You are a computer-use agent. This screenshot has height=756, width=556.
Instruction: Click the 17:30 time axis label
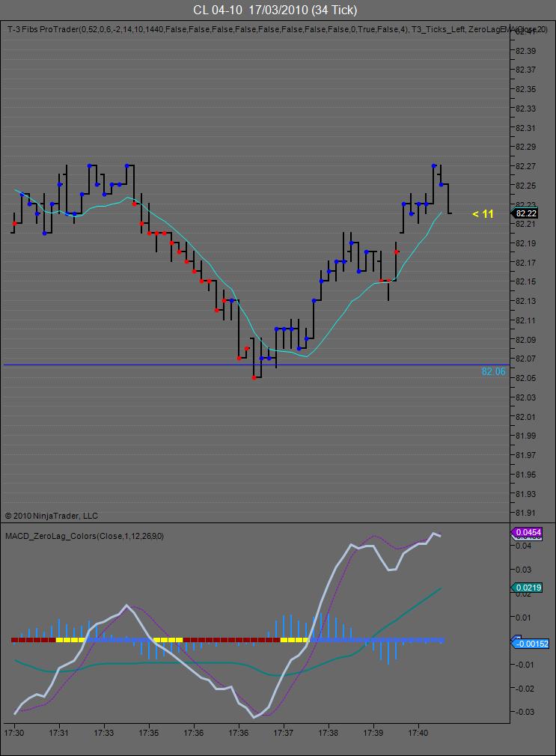pos(14,733)
